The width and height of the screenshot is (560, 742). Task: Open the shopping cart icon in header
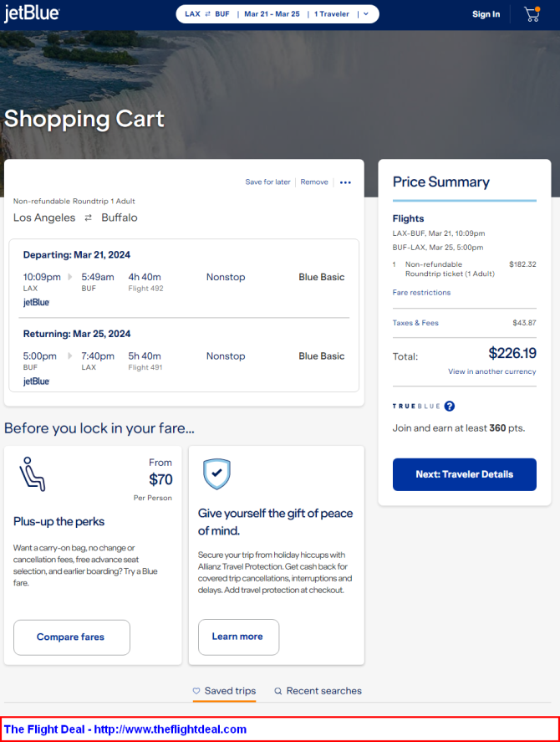click(532, 14)
